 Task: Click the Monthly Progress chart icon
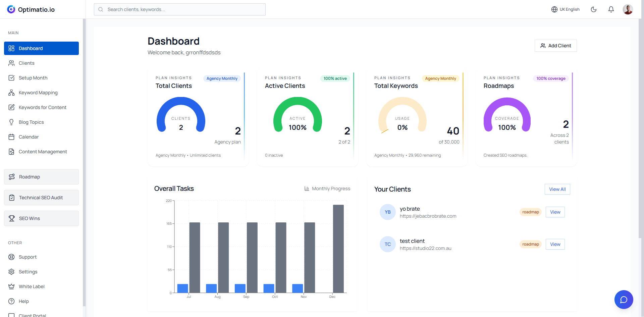(x=307, y=189)
